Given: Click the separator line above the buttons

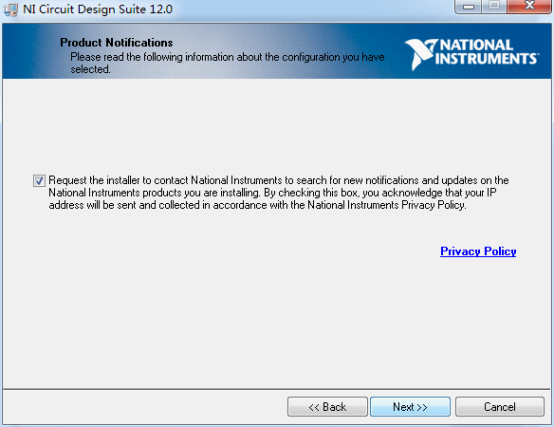Looking at the screenshot, I should (x=277, y=390).
